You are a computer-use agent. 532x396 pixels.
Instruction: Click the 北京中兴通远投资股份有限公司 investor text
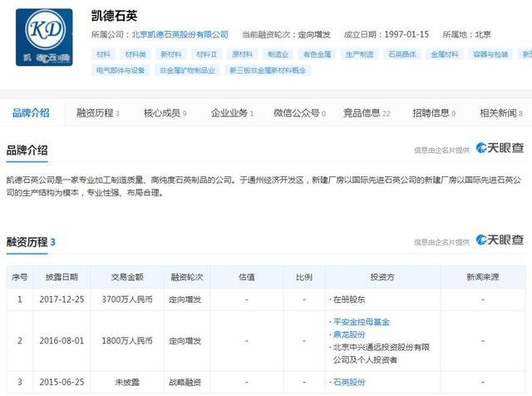[382, 354]
